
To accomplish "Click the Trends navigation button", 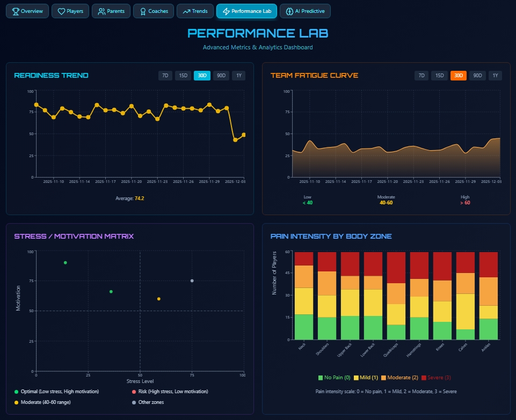I will [x=195, y=11].
